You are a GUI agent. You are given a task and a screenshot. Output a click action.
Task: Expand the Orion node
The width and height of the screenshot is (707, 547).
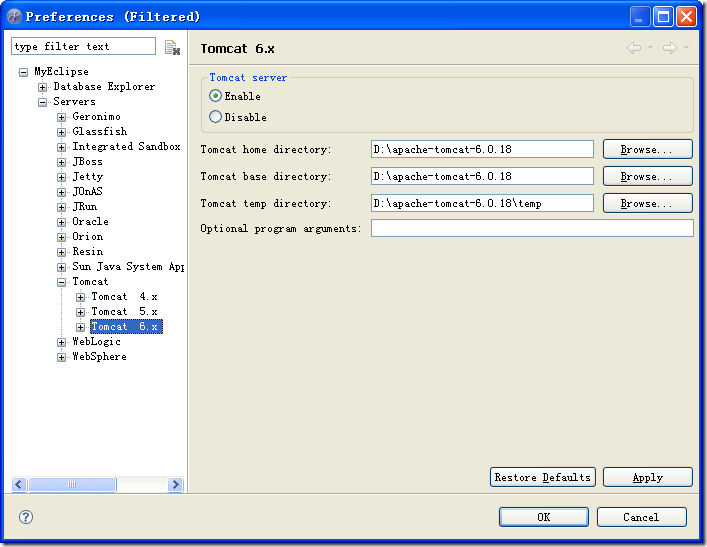[x=61, y=237]
